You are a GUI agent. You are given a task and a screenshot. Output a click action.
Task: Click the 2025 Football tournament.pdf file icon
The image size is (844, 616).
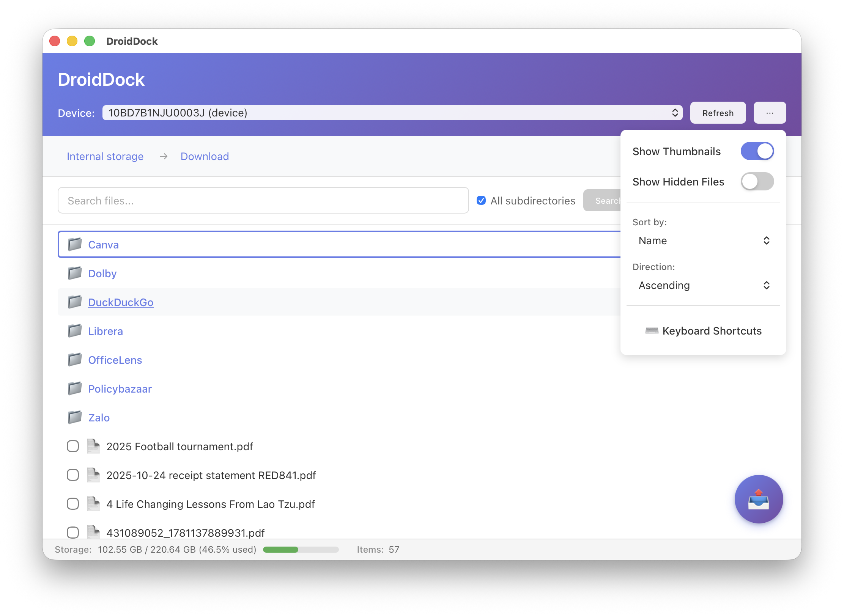93,446
